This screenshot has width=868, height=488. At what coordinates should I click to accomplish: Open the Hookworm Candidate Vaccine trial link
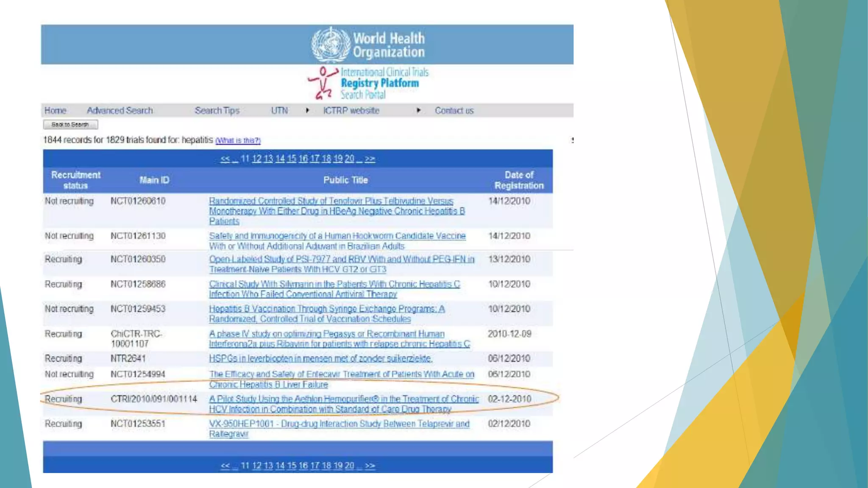point(337,236)
